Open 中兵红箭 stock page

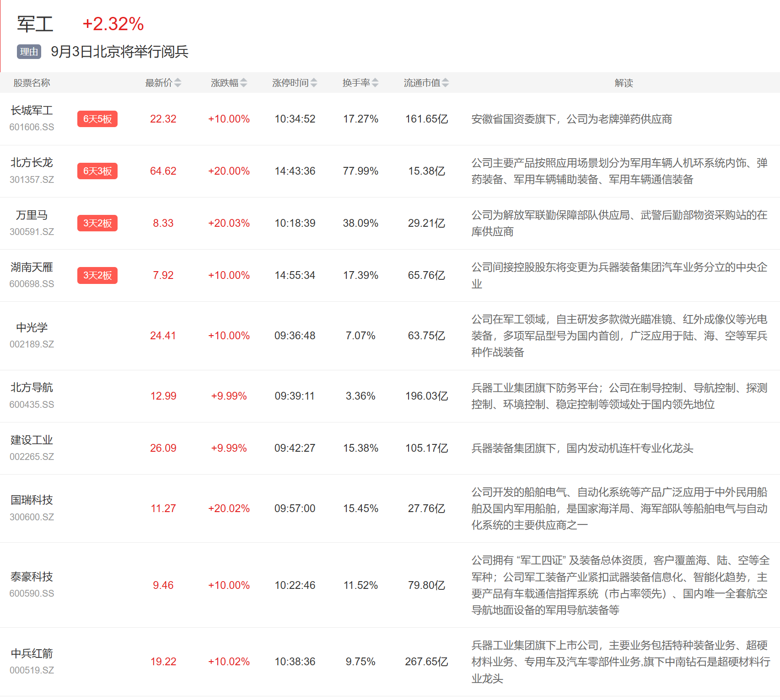coord(32,653)
